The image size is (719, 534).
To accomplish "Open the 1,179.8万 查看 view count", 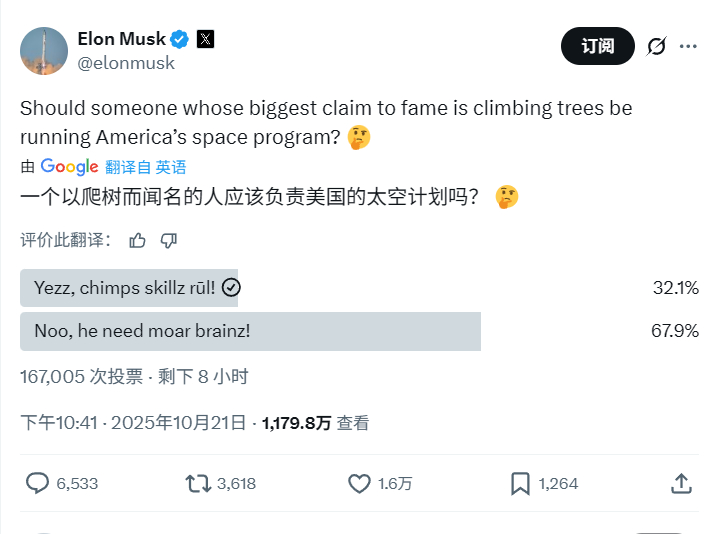I will click(315, 423).
